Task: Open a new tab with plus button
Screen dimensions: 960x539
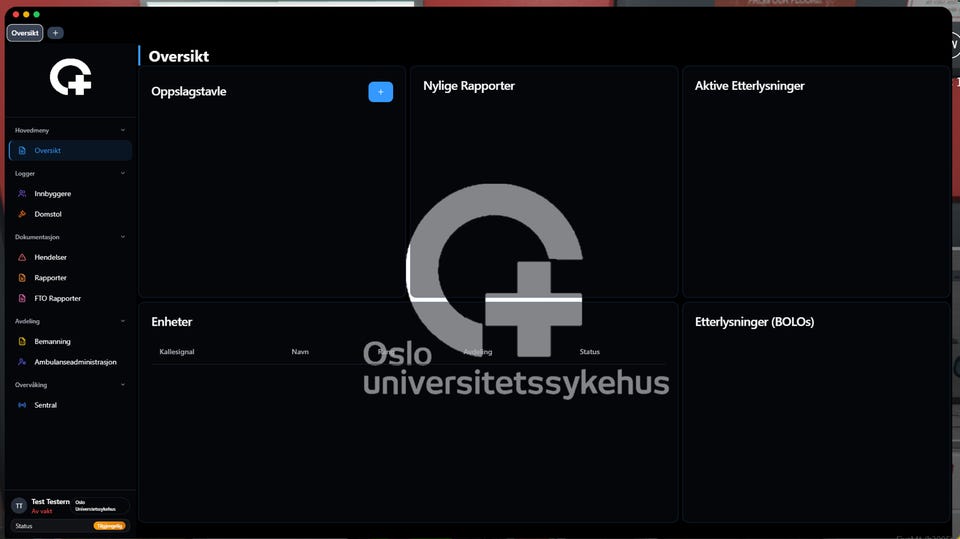Action: (x=55, y=33)
